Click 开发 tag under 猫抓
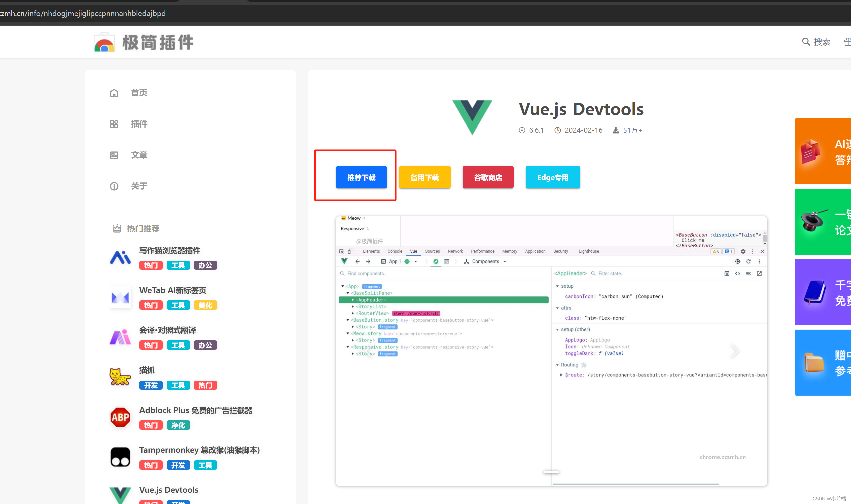Screen dimensions: 851x504 pyautogui.click(x=151, y=385)
